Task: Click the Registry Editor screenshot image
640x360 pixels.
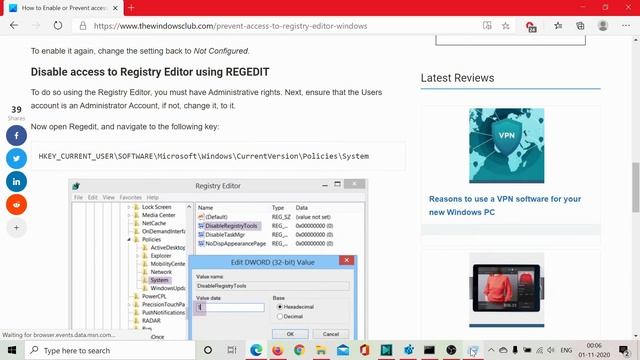Action: pos(218,259)
